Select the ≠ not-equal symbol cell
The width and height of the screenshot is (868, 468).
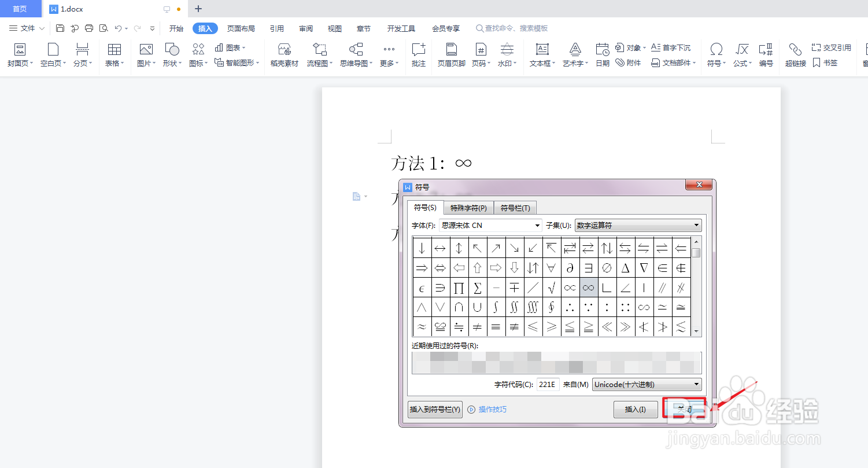coord(478,326)
